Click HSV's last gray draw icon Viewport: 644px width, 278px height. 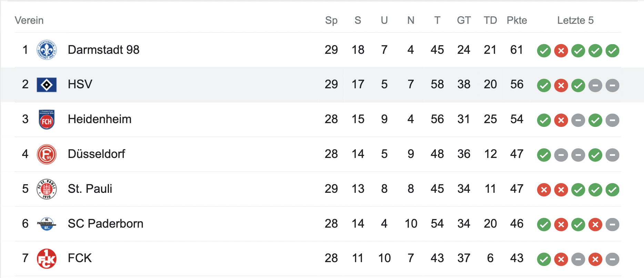click(612, 86)
